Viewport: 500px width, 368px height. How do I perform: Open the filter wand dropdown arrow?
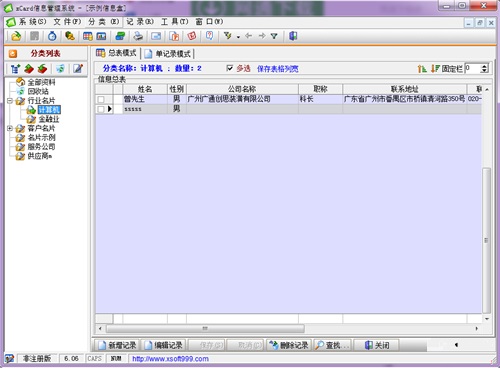(238, 37)
